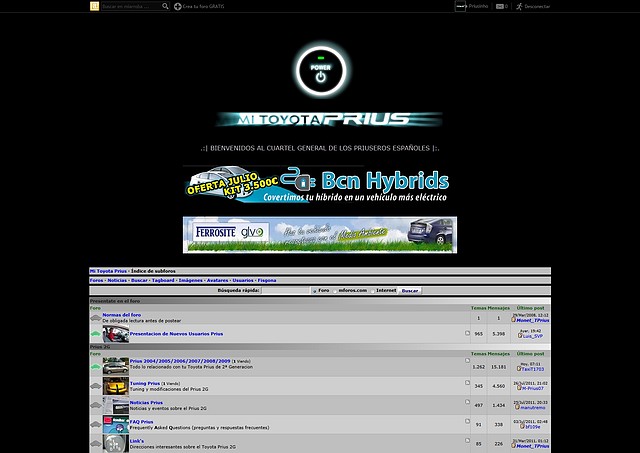
Task: Open small page icon in Noticias Prius row
Action: coord(467,402)
